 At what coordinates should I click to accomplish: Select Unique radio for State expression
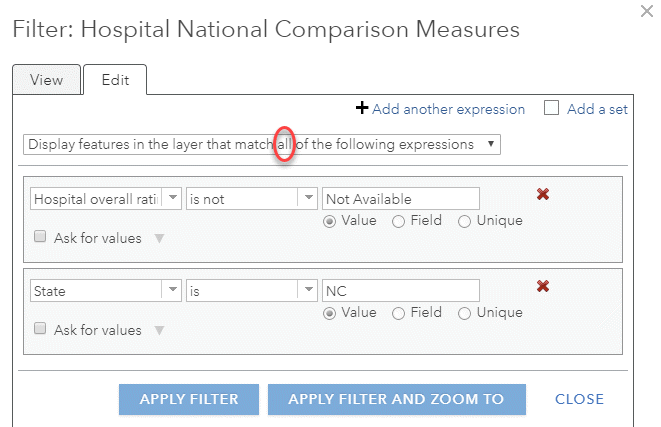[x=464, y=313]
